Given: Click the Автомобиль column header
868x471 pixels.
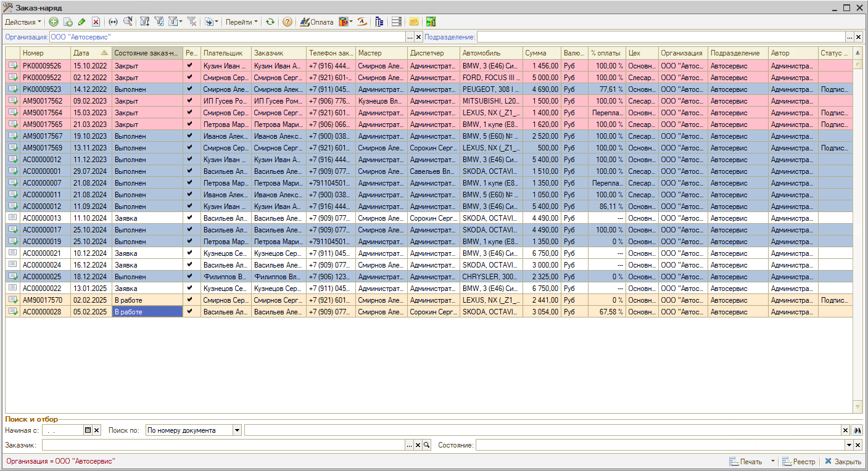Looking at the screenshot, I should (491, 53).
